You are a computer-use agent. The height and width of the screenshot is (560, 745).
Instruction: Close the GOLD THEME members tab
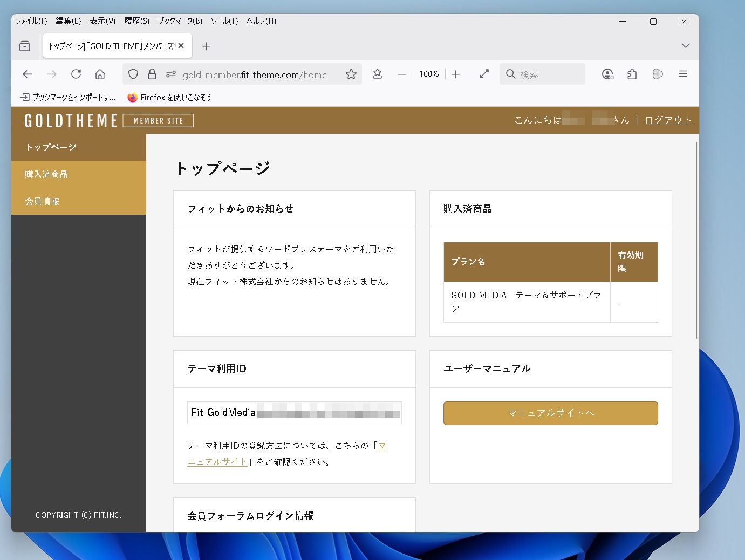coord(181,46)
